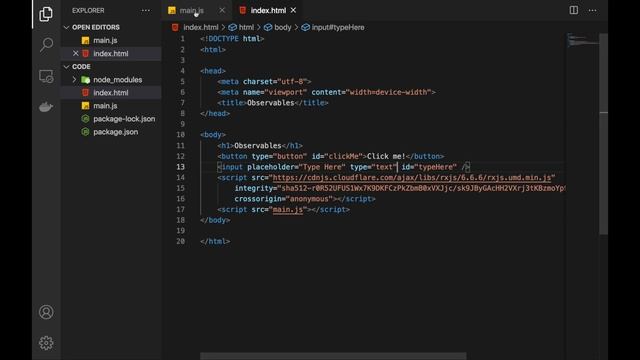This screenshot has width=640, height=360.
Task: Open the Manage settings gear
Action: tap(46, 343)
